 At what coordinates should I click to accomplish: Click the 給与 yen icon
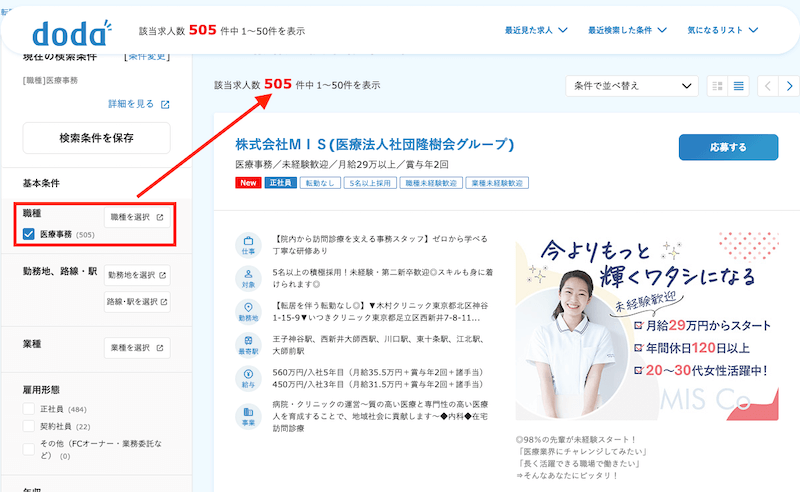coord(248,378)
